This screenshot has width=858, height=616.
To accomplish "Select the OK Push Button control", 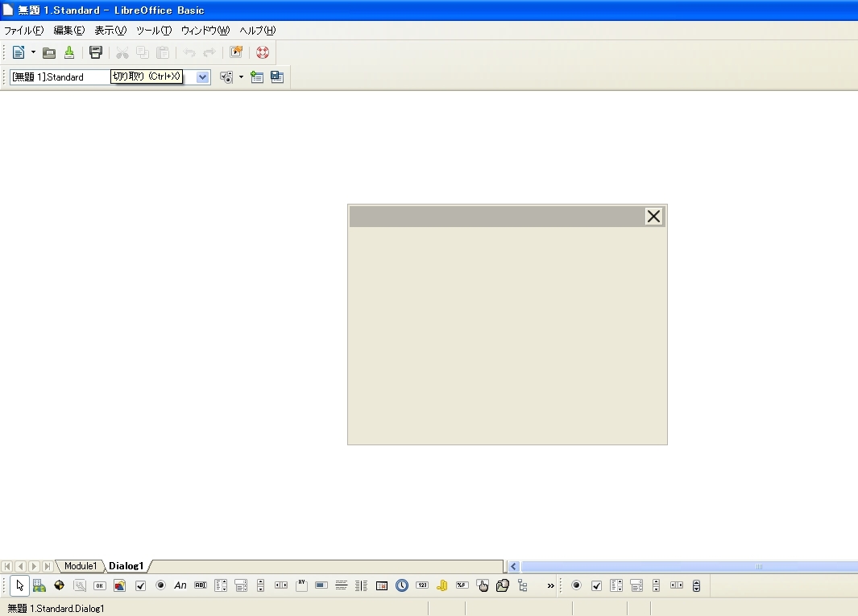I will click(100, 585).
